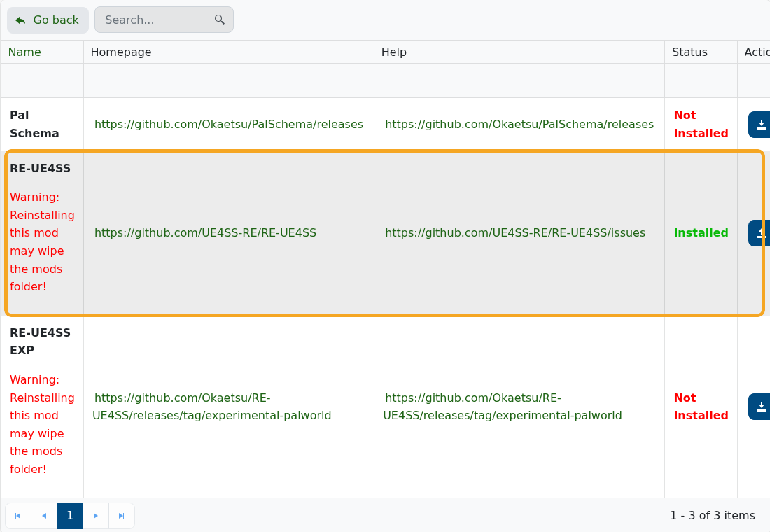770x532 pixels.
Task: Focus the Search input field
Action: (164, 20)
